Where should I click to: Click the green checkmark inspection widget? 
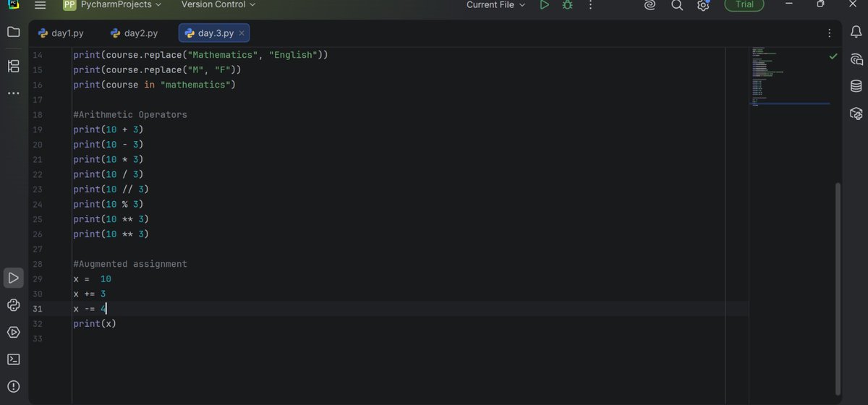click(x=833, y=56)
